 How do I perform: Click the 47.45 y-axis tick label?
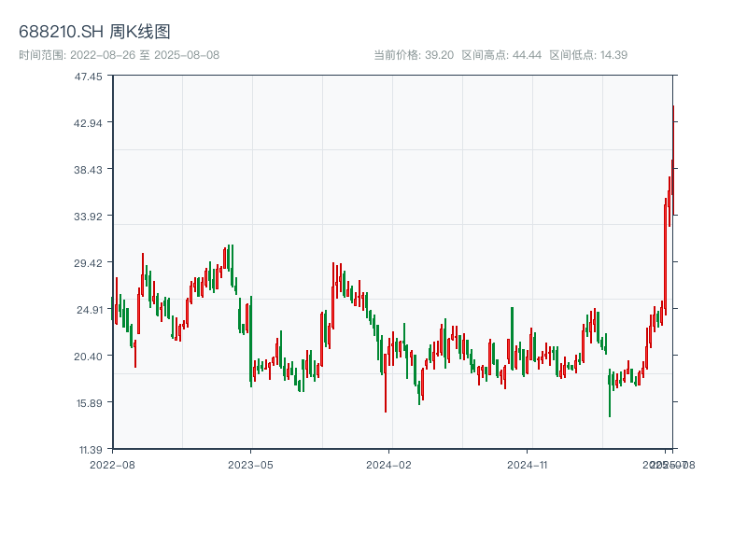90,77
